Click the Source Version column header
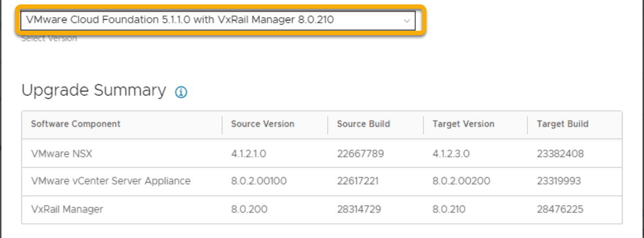This screenshot has width=644, height=238. 262,124
